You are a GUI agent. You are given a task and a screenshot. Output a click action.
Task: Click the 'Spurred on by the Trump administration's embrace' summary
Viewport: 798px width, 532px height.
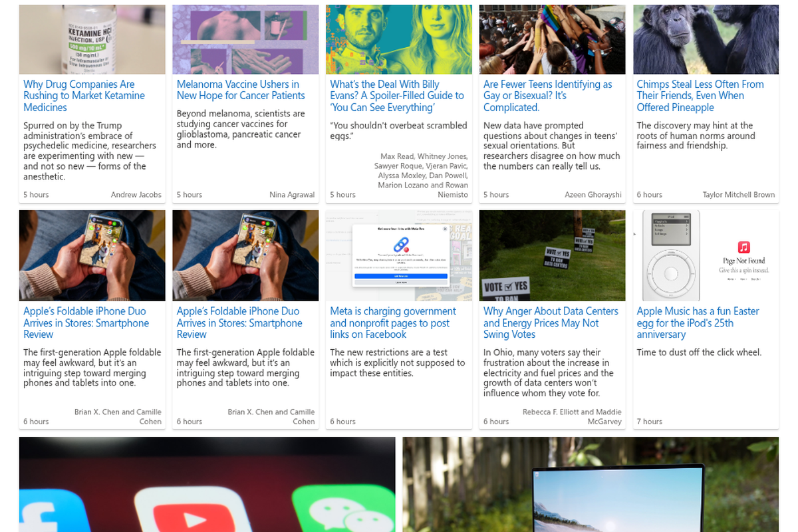(90, 151)
